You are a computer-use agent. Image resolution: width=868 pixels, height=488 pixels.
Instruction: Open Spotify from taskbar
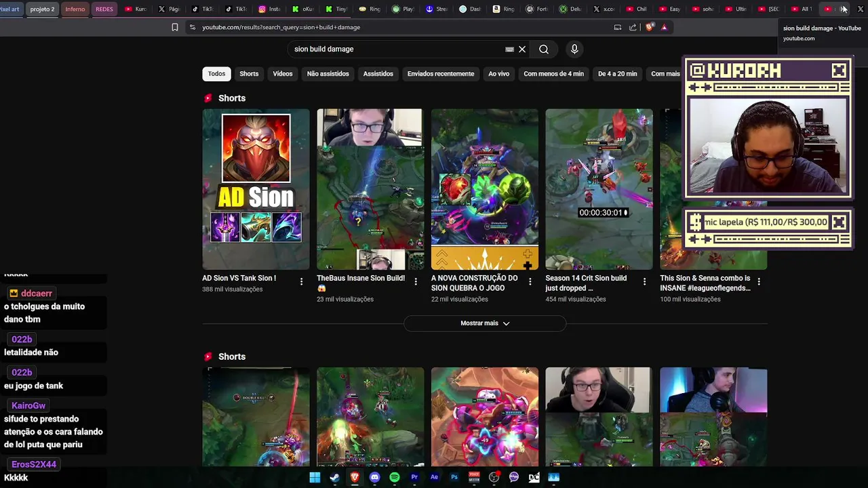[x=395, y=477]
